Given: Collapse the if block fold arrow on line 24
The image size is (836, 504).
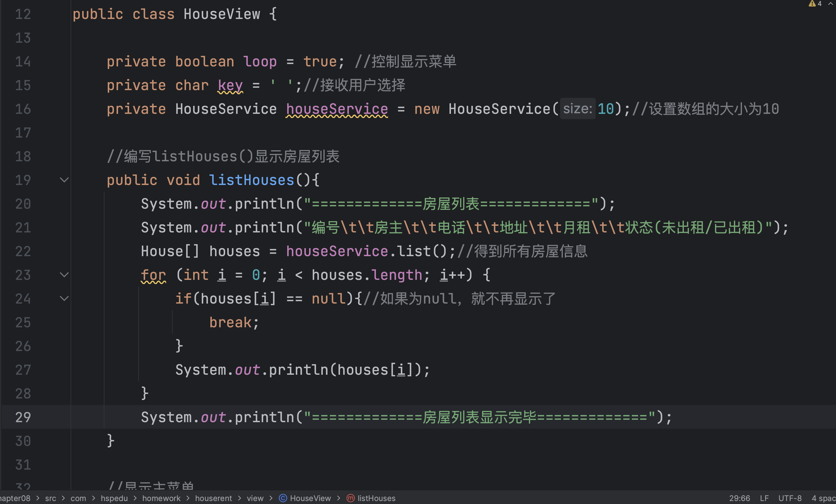Looking at the screenshot, I should pyautogui.click(x=64, y=299).
